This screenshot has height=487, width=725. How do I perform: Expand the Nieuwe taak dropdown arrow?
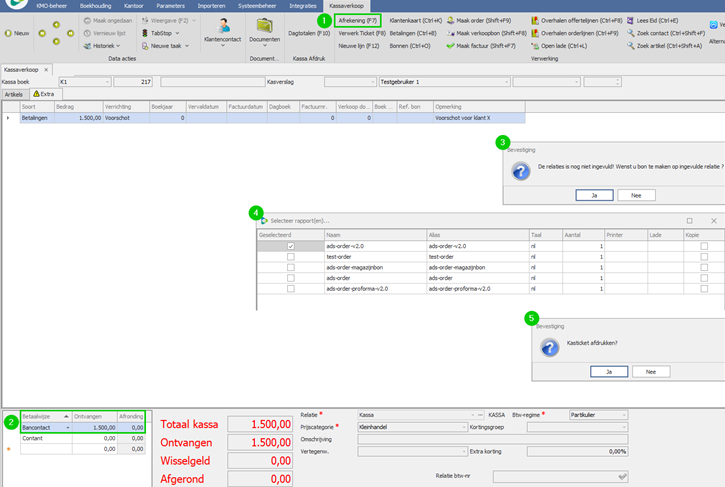click(187, 46)
